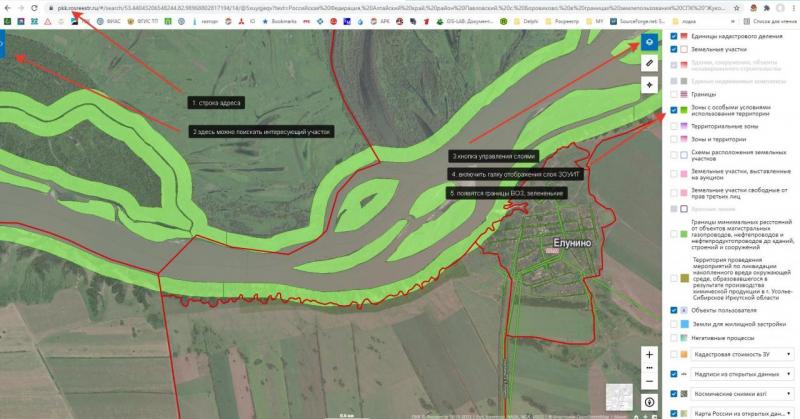
Task: Check the Границы layer checkbox
Action: [x=673, y=93]
